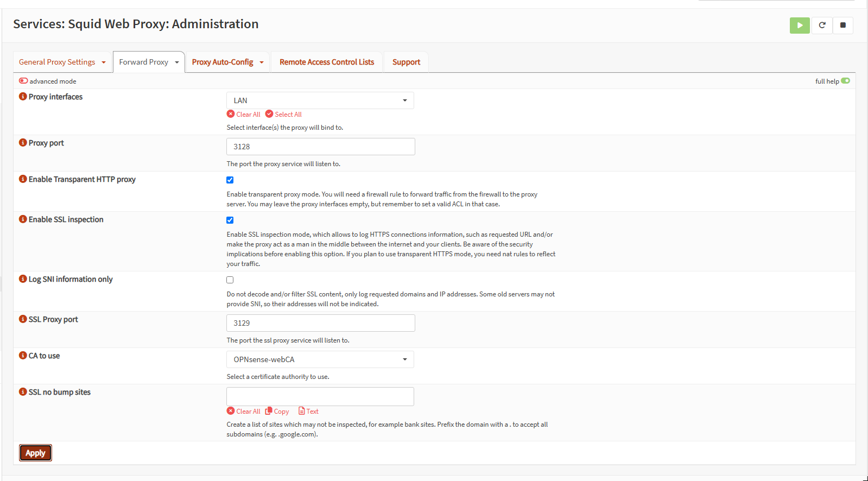This screenshot has width=868, height=481.
Task: Open Proxy Auto-Config tab
Action: tap(223, 62)
